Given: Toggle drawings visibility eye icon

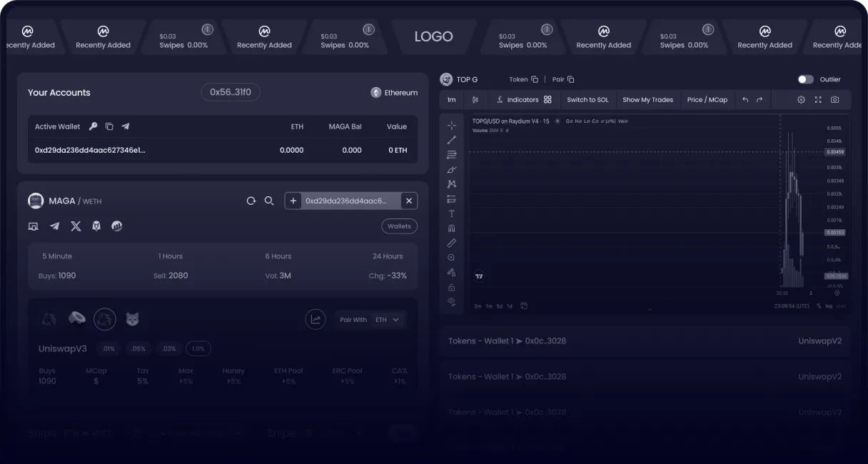Looking at the screenshot, I should point(451,302).
